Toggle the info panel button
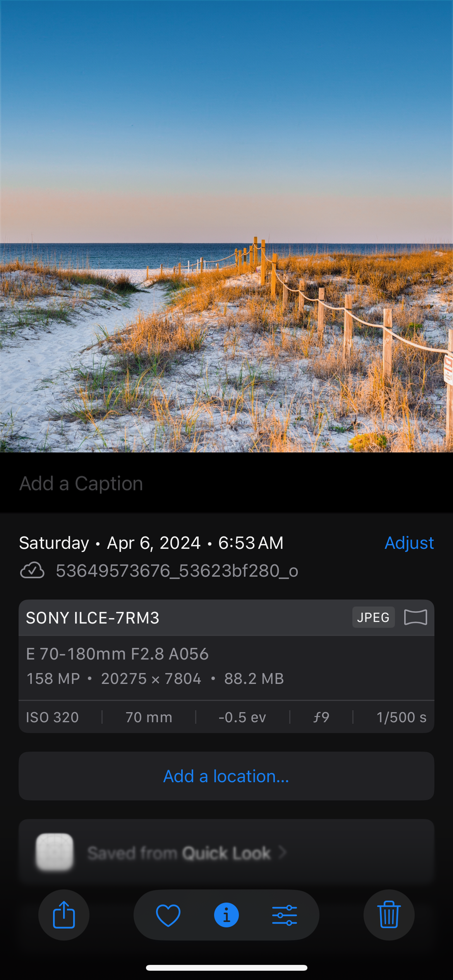Image resolution: width=453 pixels, height=980 pixels. click(226, 915)
